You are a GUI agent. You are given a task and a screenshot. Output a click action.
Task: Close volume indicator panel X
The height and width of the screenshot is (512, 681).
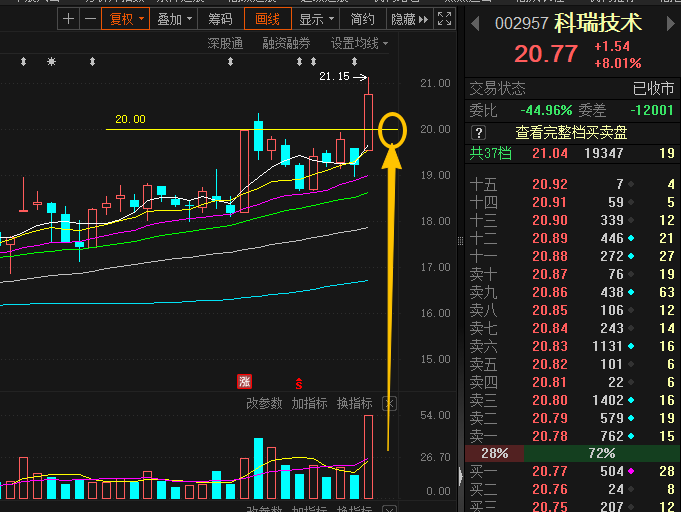click(389, 404)
